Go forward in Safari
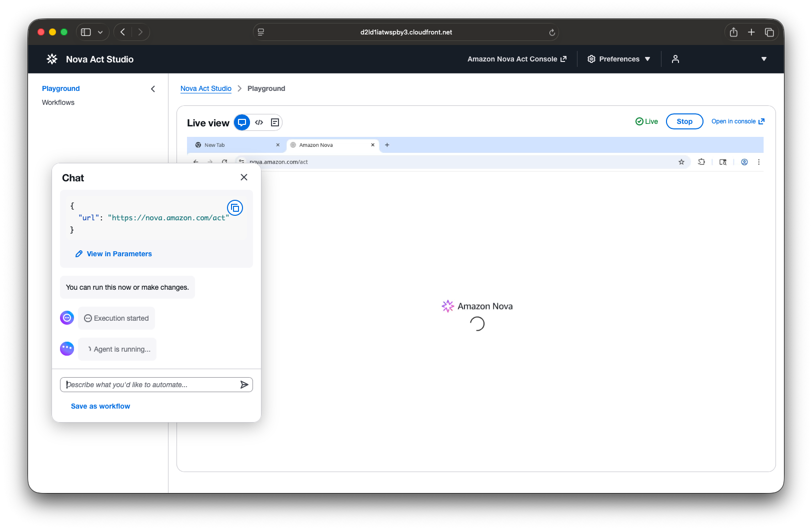 click(x=140, y=32)
